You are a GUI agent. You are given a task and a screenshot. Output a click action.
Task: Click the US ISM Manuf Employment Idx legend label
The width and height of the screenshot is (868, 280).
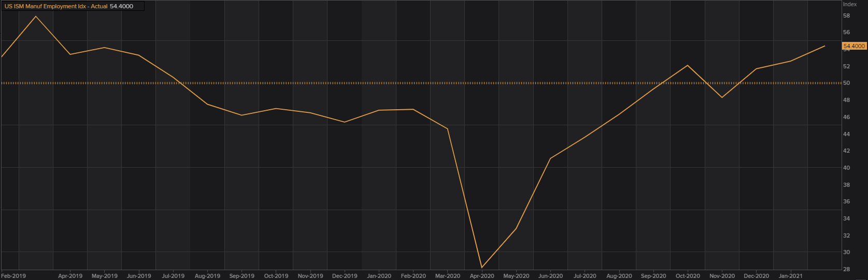(56, 6)
